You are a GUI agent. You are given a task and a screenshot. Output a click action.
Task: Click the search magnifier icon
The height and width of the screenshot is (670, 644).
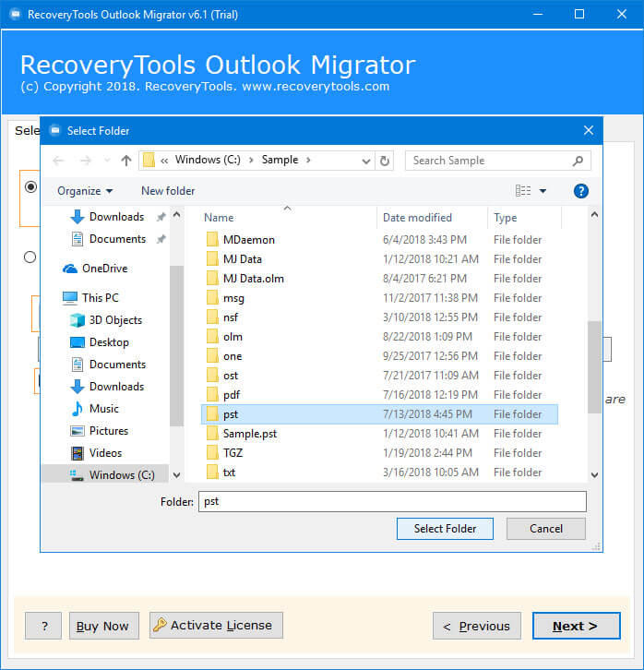[578, 161]
